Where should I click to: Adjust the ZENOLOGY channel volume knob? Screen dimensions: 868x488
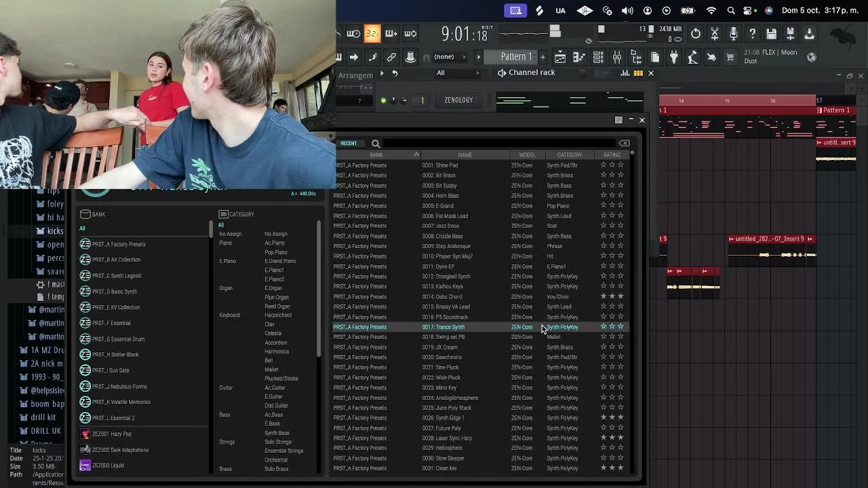coord(404,100)
